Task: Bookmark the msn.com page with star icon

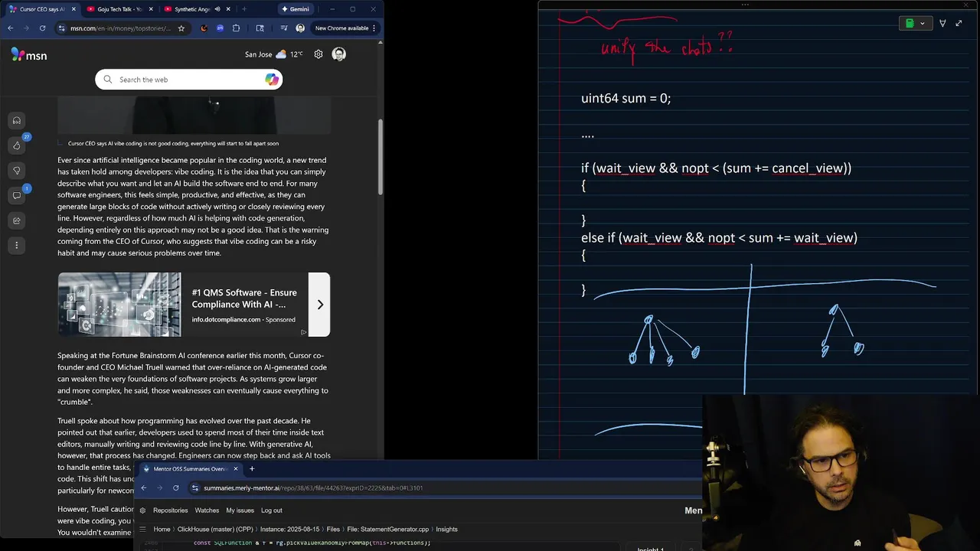Action: coord(181,28)
